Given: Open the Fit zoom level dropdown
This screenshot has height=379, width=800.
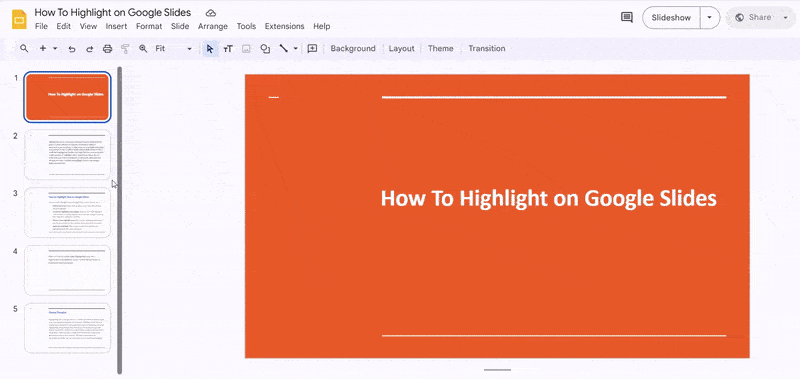Looking at the screenshot, I should (173, 48).
